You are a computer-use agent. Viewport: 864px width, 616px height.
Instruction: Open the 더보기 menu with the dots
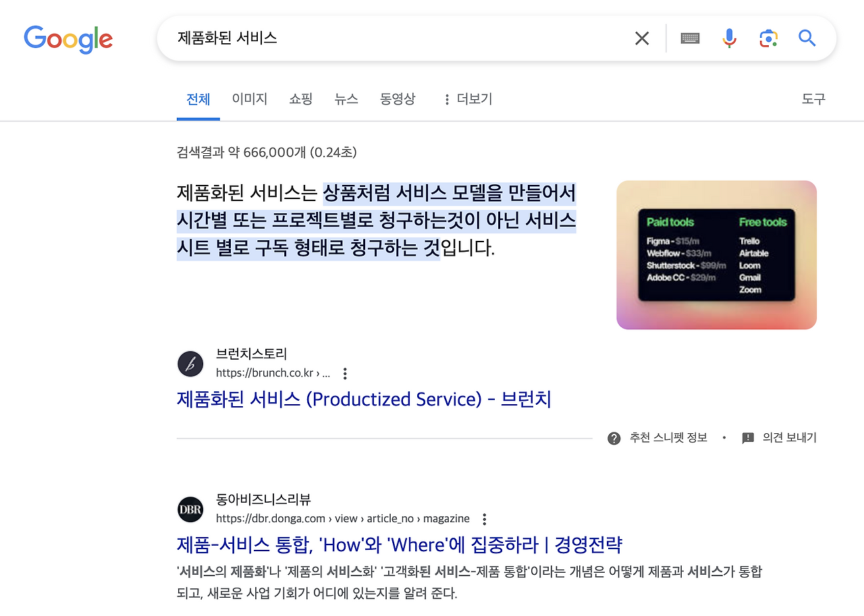tap(467, 99)
